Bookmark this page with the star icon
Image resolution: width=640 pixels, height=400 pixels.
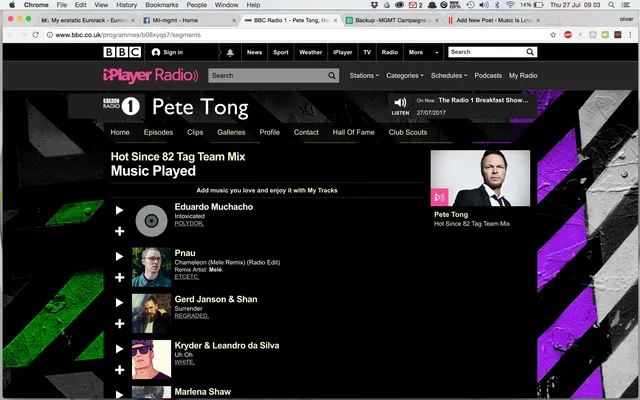pos(553,35)
